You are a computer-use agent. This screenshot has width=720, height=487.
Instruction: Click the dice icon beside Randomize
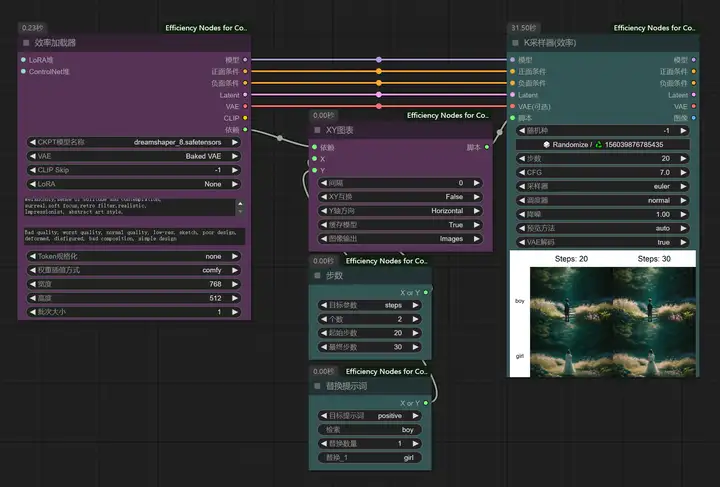point(546,145)
